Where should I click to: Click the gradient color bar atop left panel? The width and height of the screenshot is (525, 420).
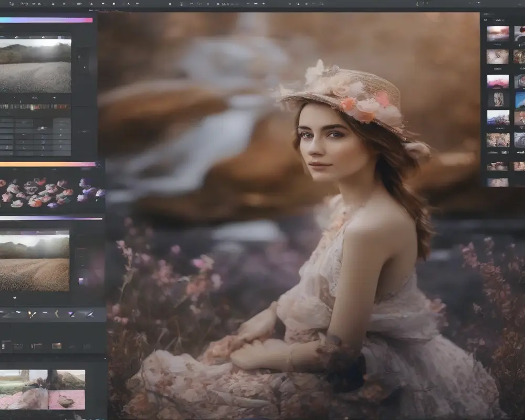(46, 20)
